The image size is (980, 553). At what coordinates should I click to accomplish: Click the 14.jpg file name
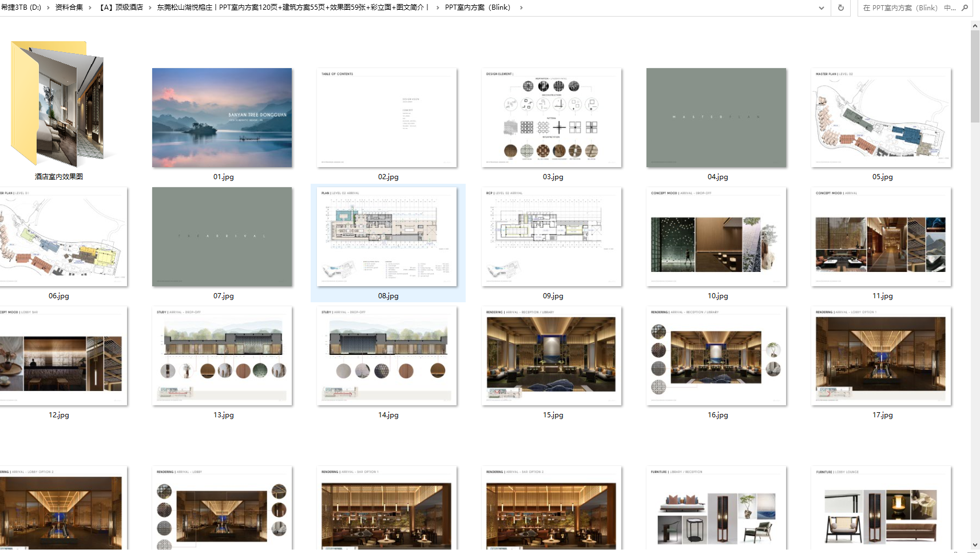point(388,415)
